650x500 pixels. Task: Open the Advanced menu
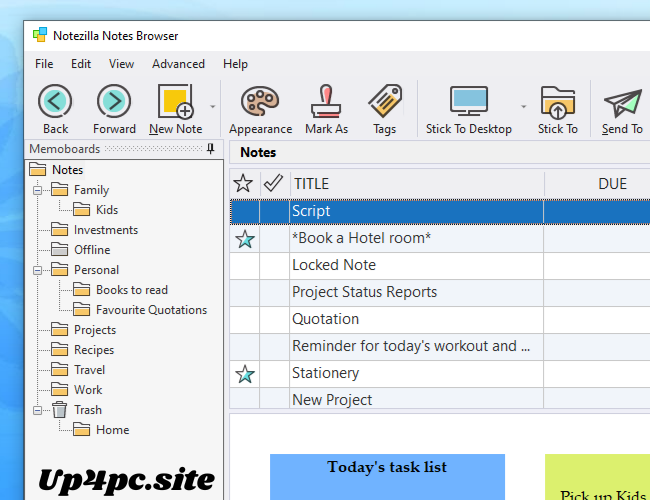point(178,64)
